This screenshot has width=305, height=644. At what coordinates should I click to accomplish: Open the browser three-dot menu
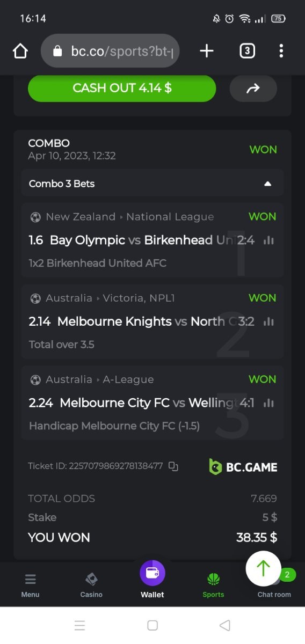(x=281, y=51)
